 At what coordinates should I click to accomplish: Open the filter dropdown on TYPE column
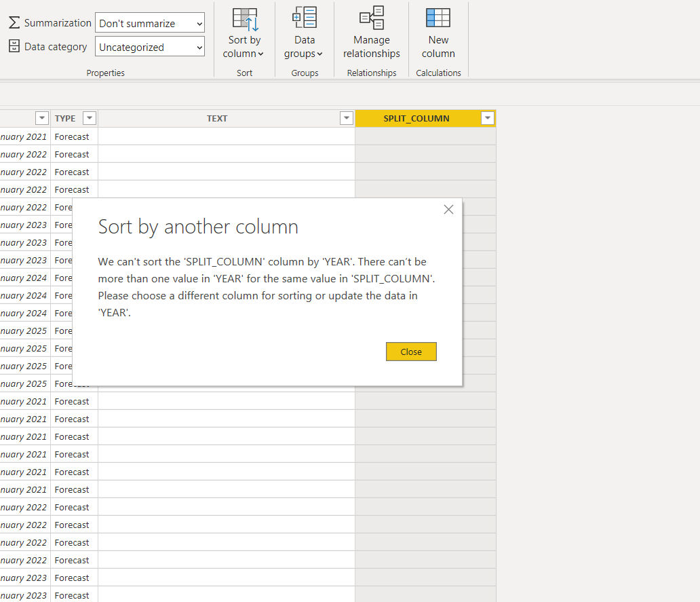tap(90, 118)
